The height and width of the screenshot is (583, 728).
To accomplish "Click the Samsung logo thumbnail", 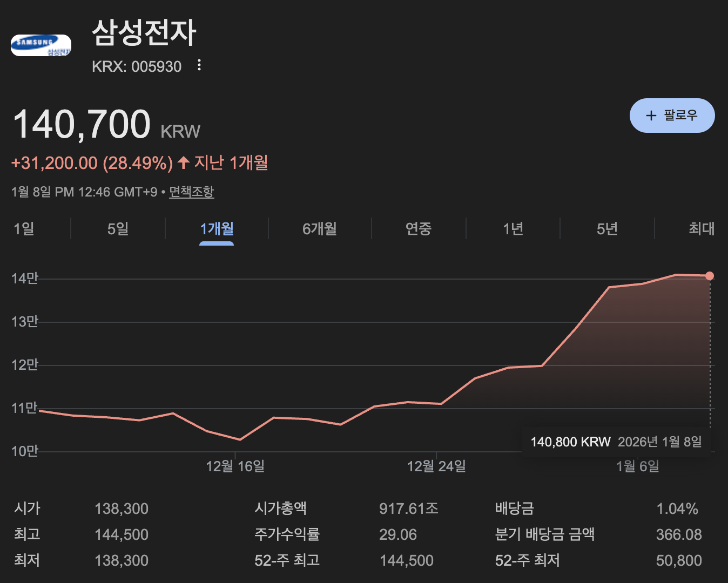I will tap(41, 45).
